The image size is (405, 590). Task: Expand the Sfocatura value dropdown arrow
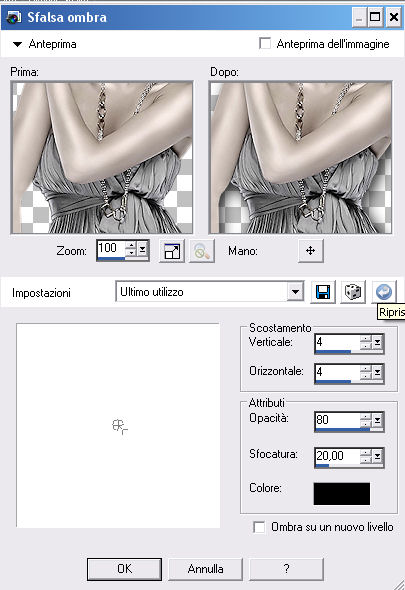click(x=377, y=456)
